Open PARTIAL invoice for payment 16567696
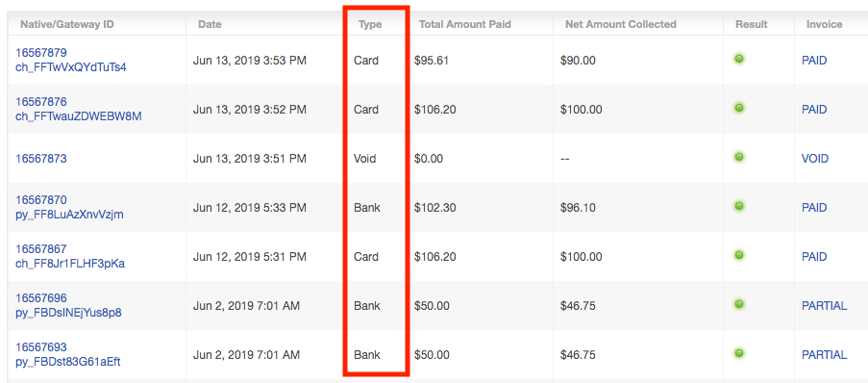The height and width of the screenshot is (383, 868). pos(825,306)
